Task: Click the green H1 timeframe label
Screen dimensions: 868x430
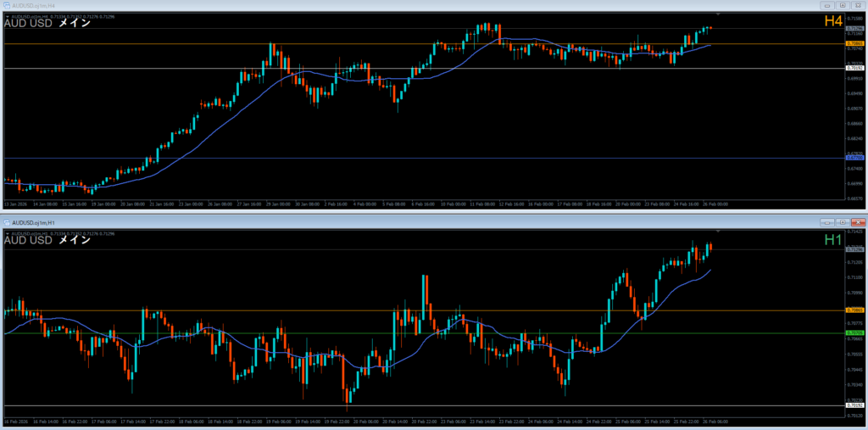Action: tap(832, 240)
